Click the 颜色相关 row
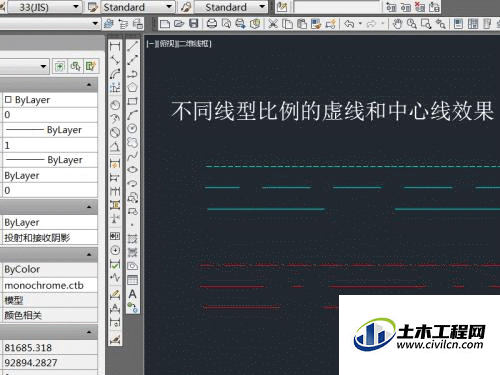The width and height of the screenshot is (500, 375). tap(50, 315)
